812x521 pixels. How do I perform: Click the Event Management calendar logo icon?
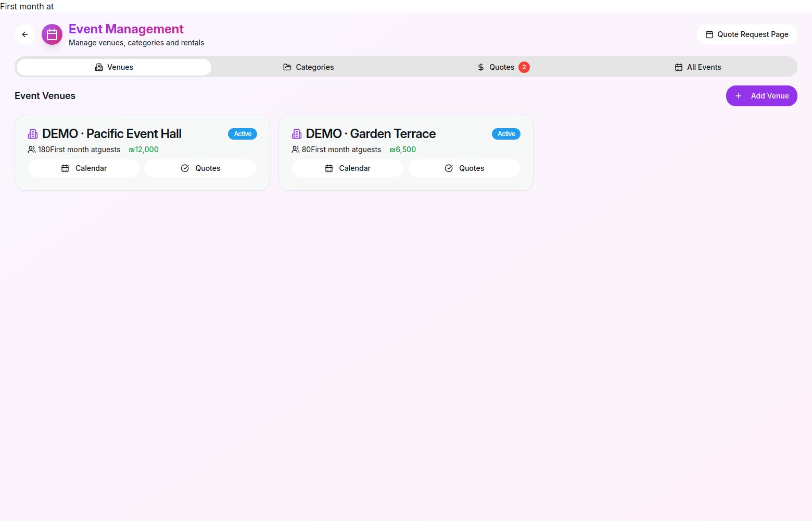[x=52, y=34]
